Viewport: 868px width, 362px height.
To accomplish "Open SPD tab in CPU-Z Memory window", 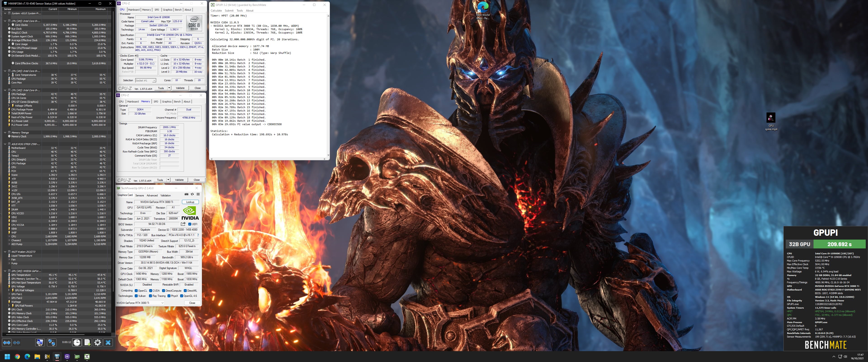I will click(x=156, y=102).
